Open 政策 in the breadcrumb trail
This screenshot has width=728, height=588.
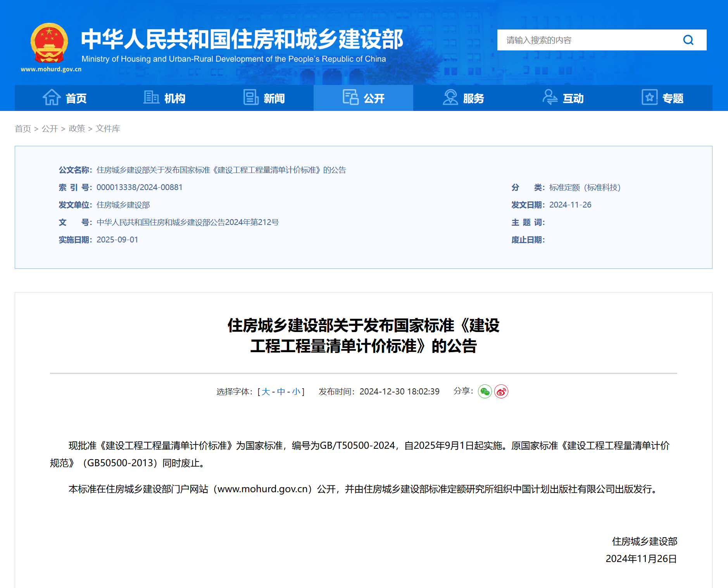click(77, 129)
